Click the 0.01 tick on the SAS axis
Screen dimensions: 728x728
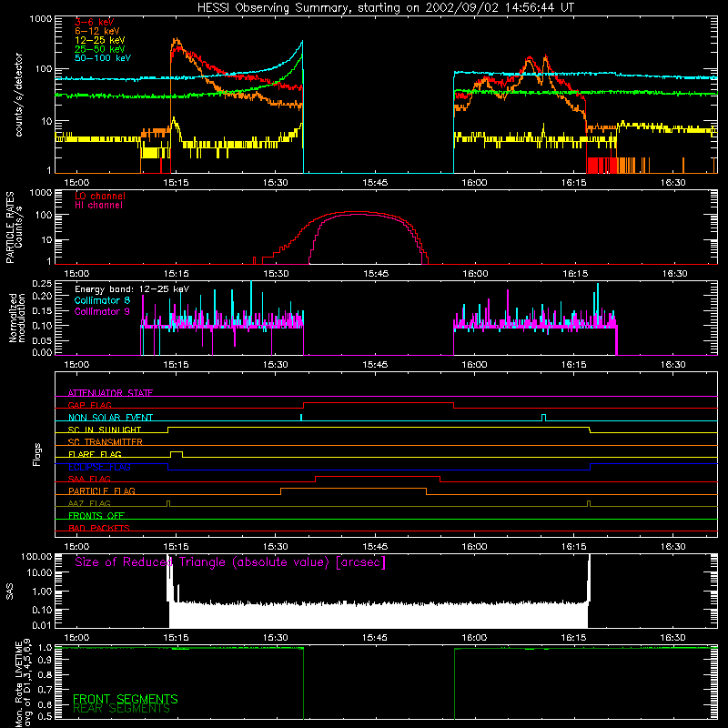coord(42,625)
